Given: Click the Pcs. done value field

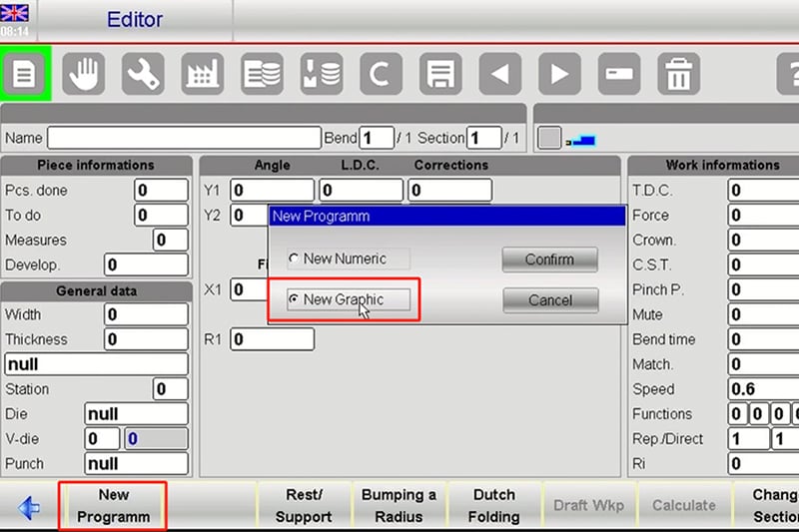Looking at the screenshot, I should pos(161,191).
